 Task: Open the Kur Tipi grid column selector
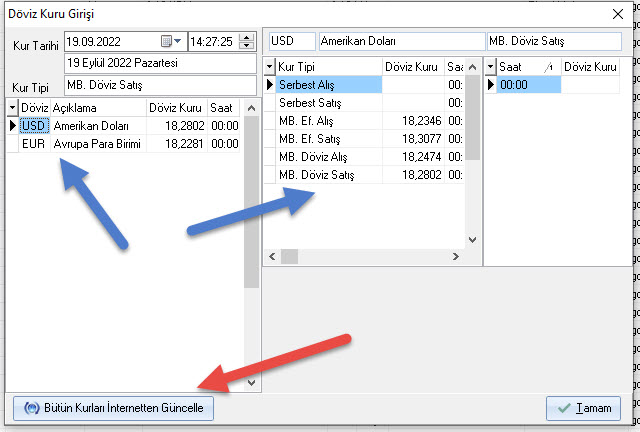coord(268,66)
